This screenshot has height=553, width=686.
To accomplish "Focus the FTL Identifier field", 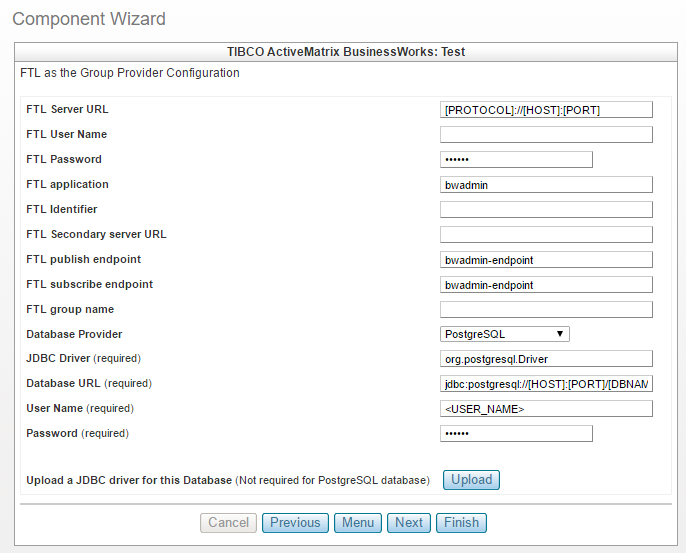I will [x=546, y=210].
